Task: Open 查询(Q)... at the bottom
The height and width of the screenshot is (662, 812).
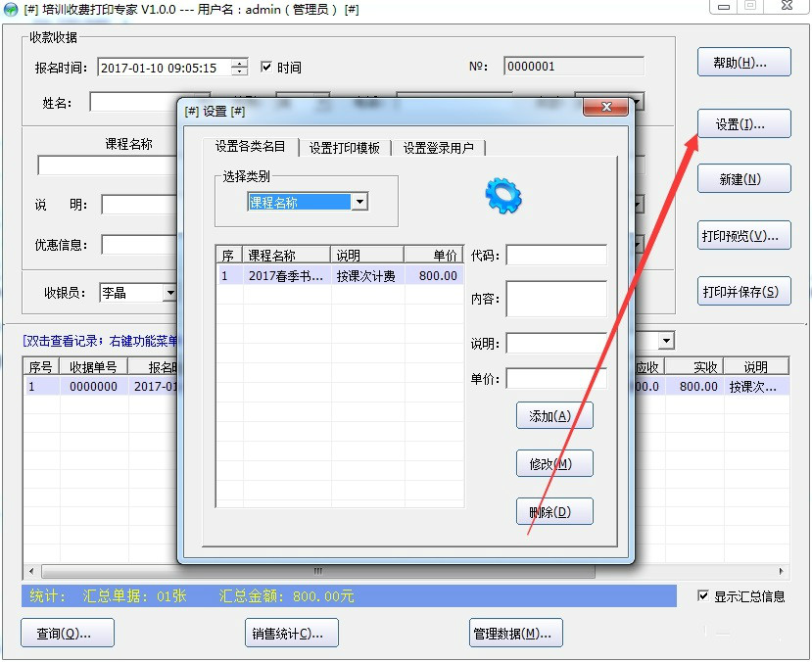Action: [x=68, y=633]
